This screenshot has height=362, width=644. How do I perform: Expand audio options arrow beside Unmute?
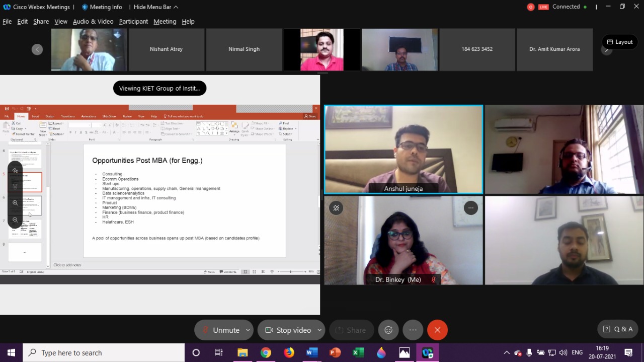pos(248,330)
